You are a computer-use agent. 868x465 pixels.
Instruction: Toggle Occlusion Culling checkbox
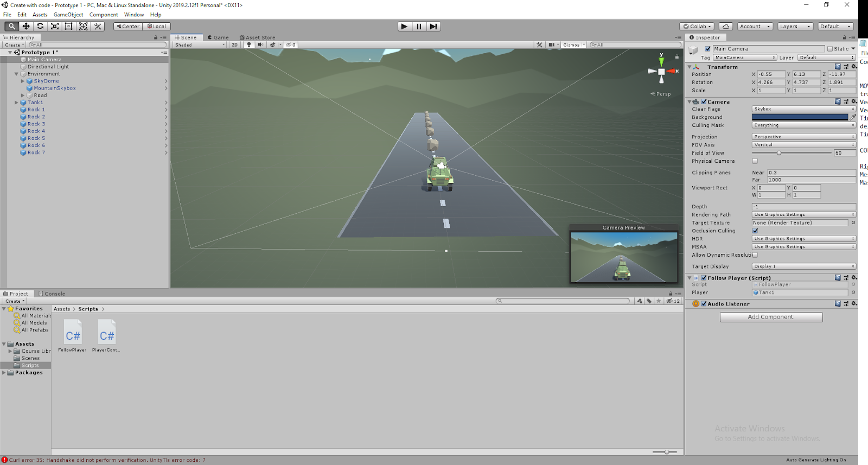pyautogui.click(x=755, y=231)
